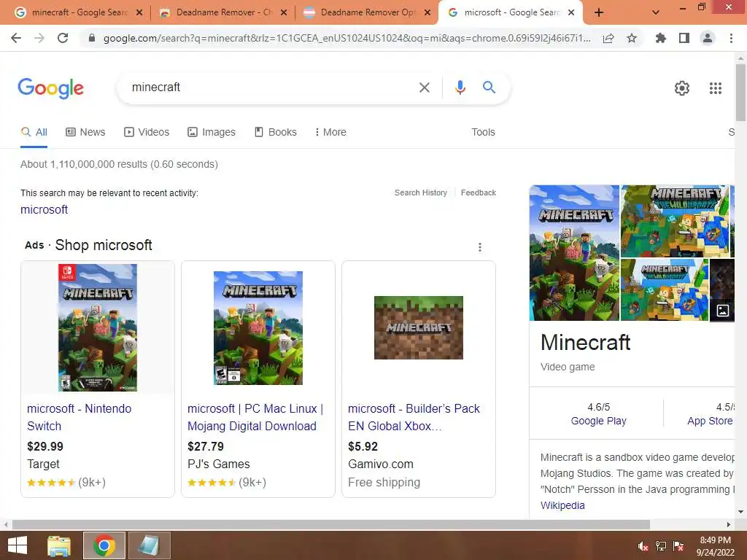The image size is (747, 560).
Task: Open Builder's Pack EN Global Xbox listing
Action: 414,417
